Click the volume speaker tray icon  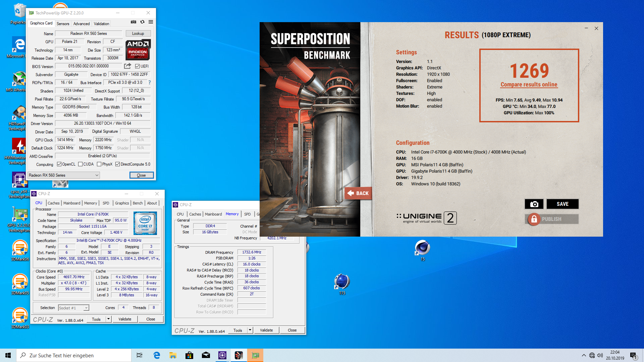click(x=600, y=355)
